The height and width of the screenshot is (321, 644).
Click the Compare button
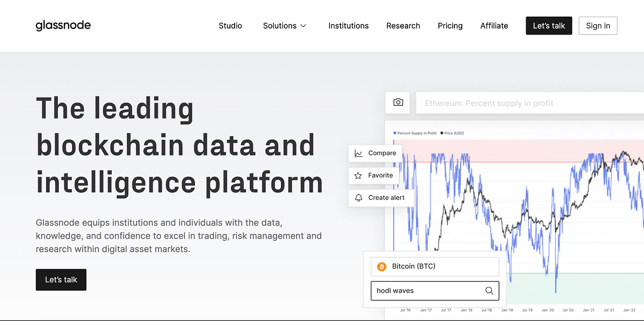pyautogui.click(x=375, y=153)
